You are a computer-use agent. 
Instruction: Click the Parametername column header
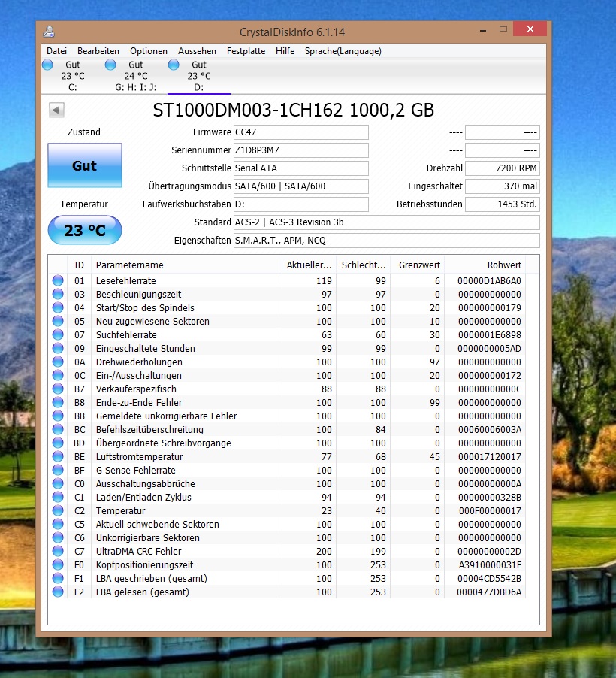point(186,265)
